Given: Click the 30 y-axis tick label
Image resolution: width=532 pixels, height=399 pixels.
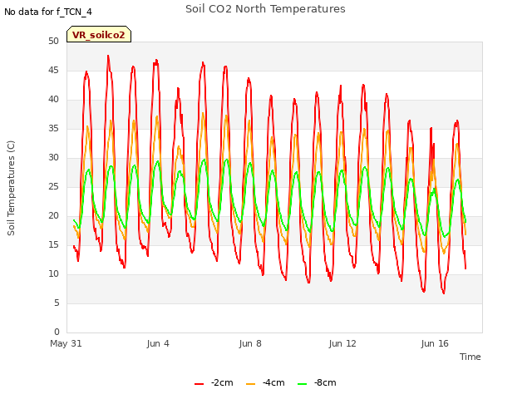Looking at the screenshot, I should click(53, 157).
